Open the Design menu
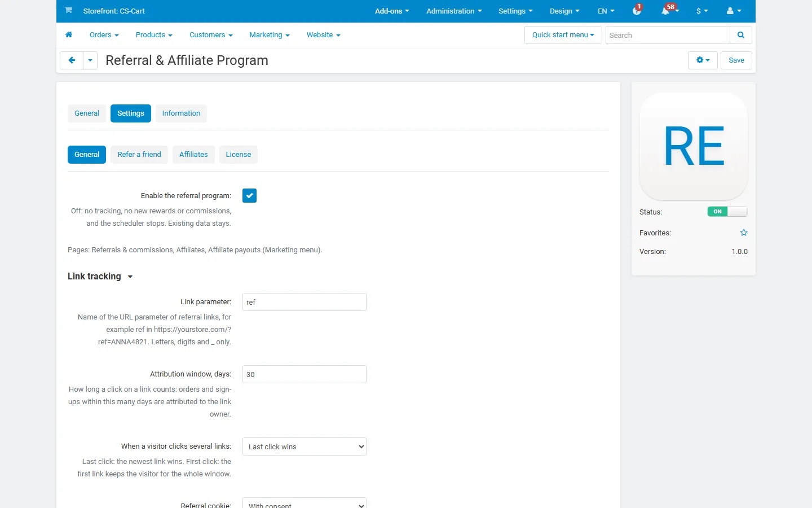The height and width of the screenshot is (508, 812). (564, 11)
